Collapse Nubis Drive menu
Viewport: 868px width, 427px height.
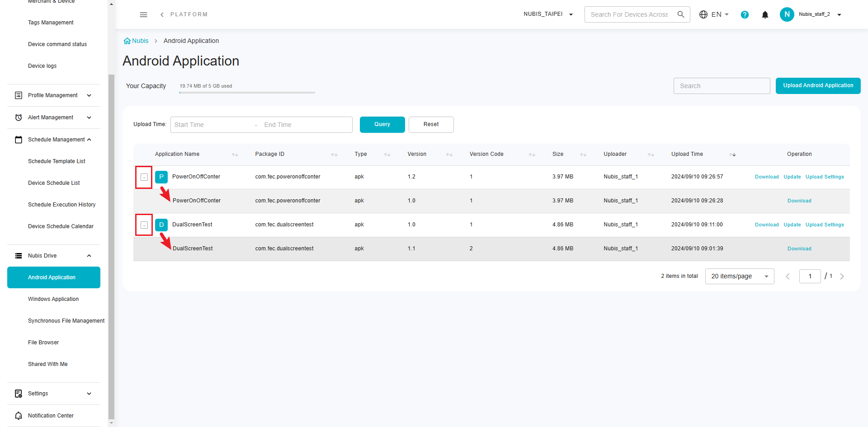89,256
